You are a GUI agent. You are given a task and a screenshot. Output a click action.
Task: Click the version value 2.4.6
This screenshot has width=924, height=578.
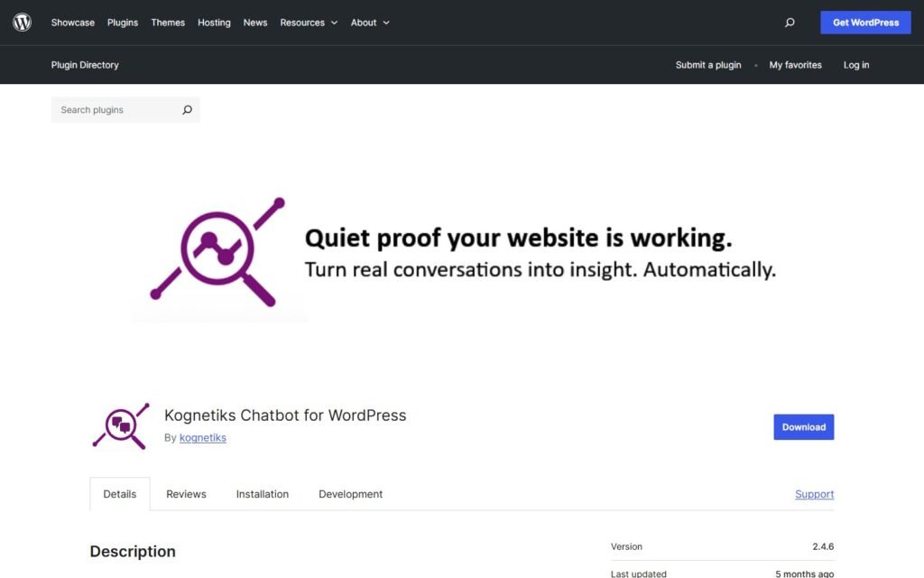[823, 546]
